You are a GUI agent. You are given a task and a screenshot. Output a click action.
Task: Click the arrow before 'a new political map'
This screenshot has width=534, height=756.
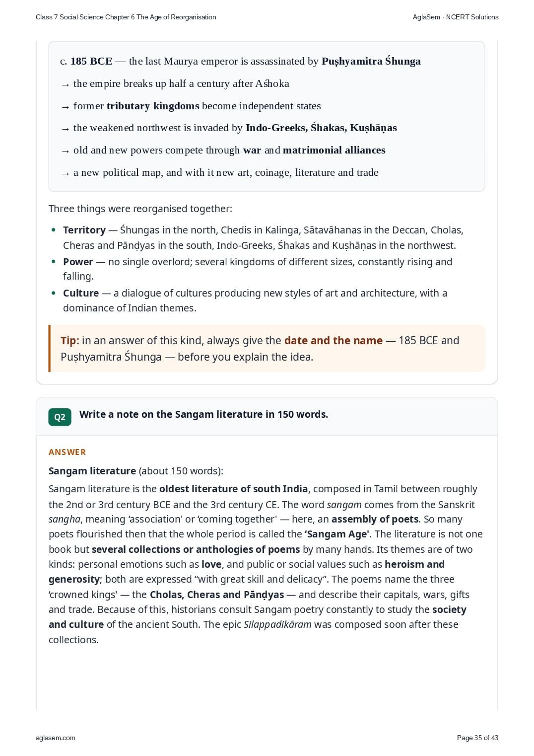coord(66,173)
